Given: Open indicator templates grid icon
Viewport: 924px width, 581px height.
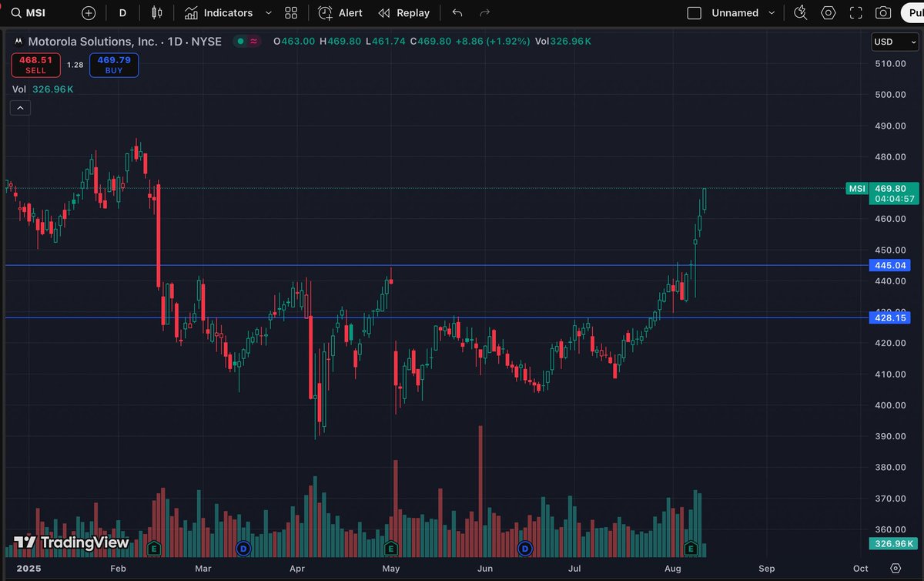Looking at the screenshot, I should [x=291, y=12].
